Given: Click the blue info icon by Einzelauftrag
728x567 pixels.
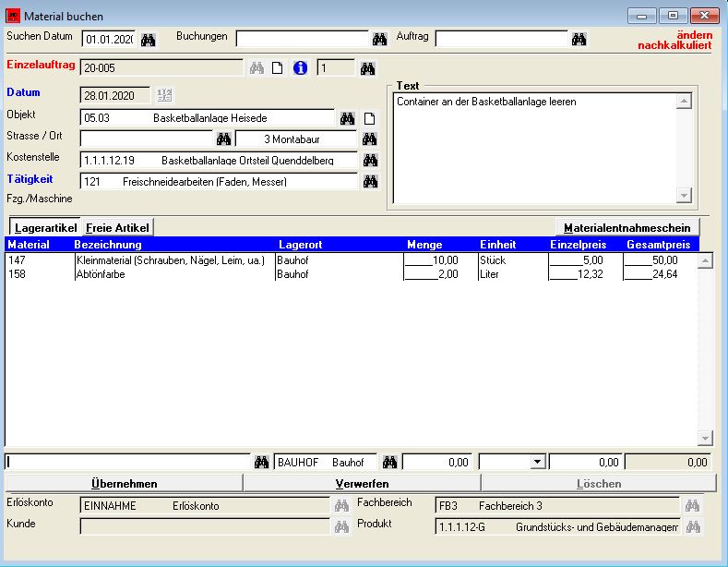Looking at the screenshot, I should click(x=300, y=67).
